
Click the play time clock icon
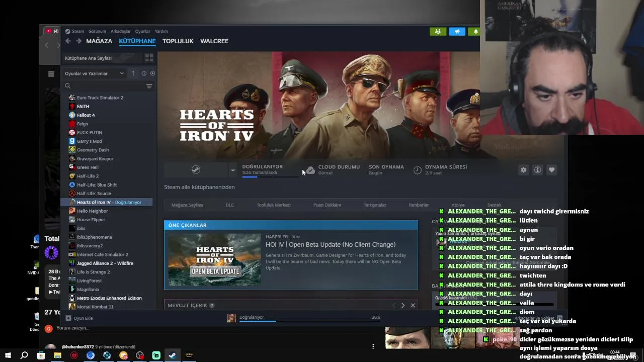(x=417, y=170)
